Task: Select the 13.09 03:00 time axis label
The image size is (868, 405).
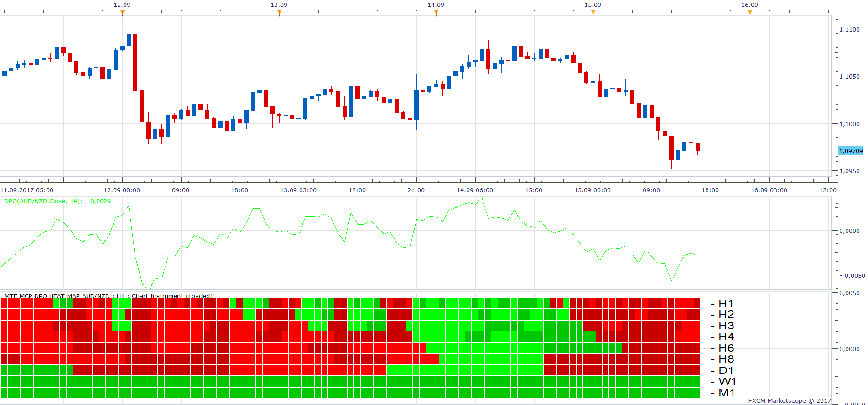Action: (298, 190)
